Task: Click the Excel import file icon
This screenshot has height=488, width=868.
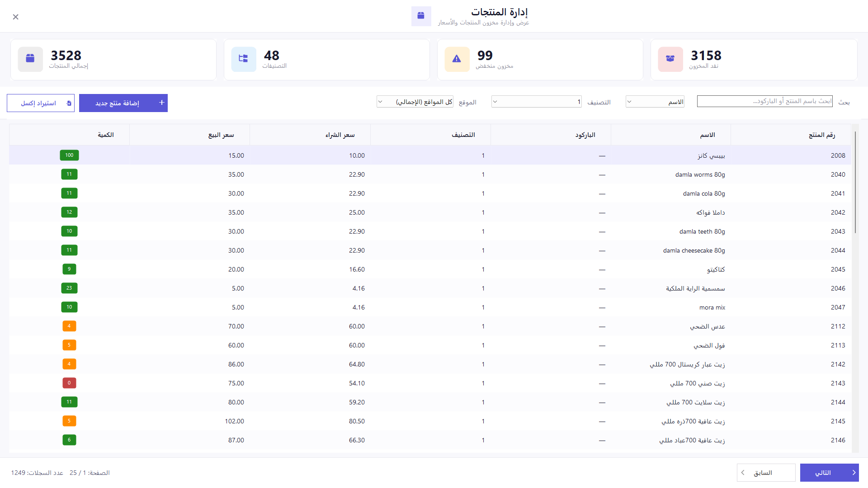Action: coord(69,103)
